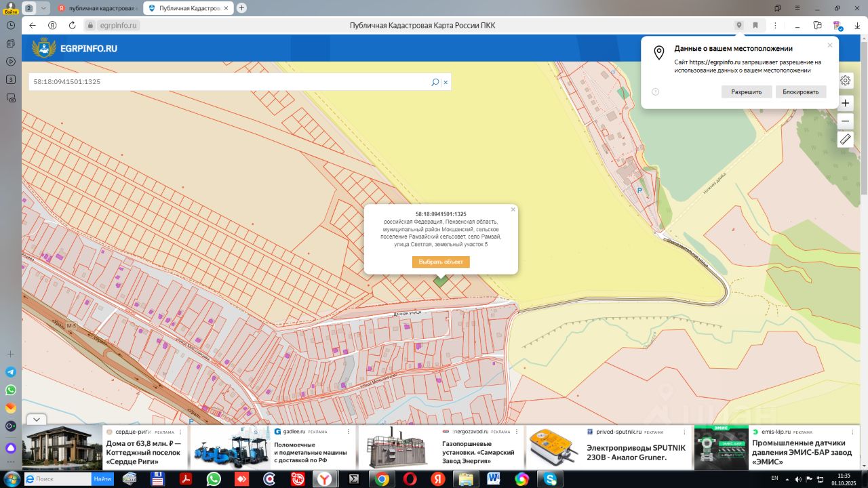The height and width of the screenshot is (488, 868).
Task: Zoom out of the cadastral map
Action: coord(845,121)
